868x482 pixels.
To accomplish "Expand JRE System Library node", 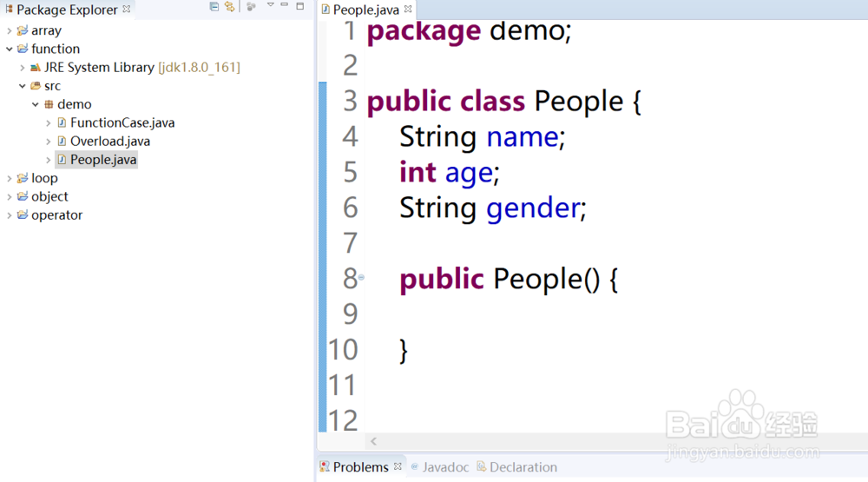I will pyautogui.click(x=23, y=68).
